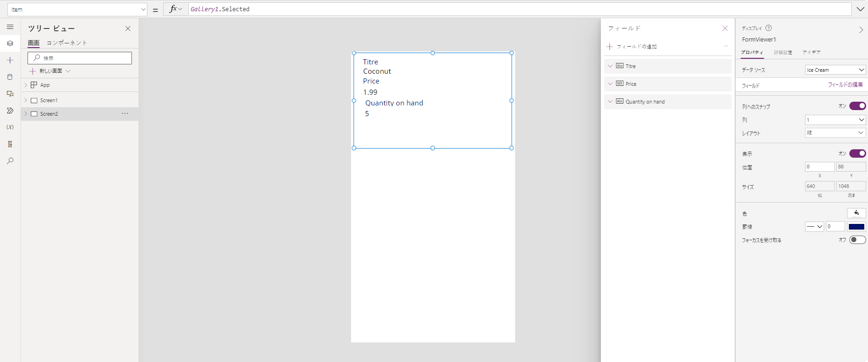Screen dimensions: 868x362
Task: Open the more options for Screen2
Action: coord(125,113)
